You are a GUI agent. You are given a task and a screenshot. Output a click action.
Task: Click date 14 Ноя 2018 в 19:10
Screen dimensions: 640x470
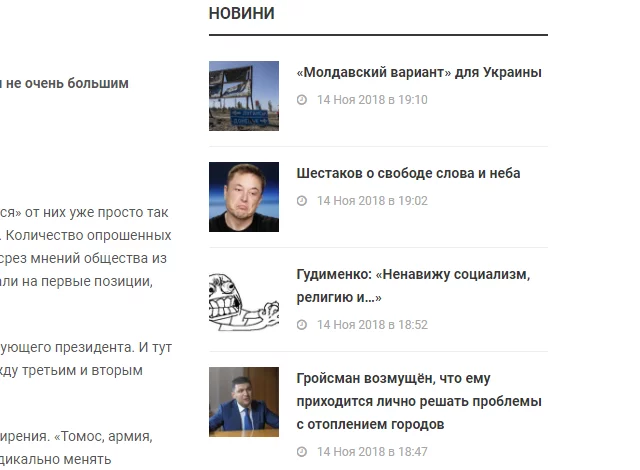coord(372,100)
